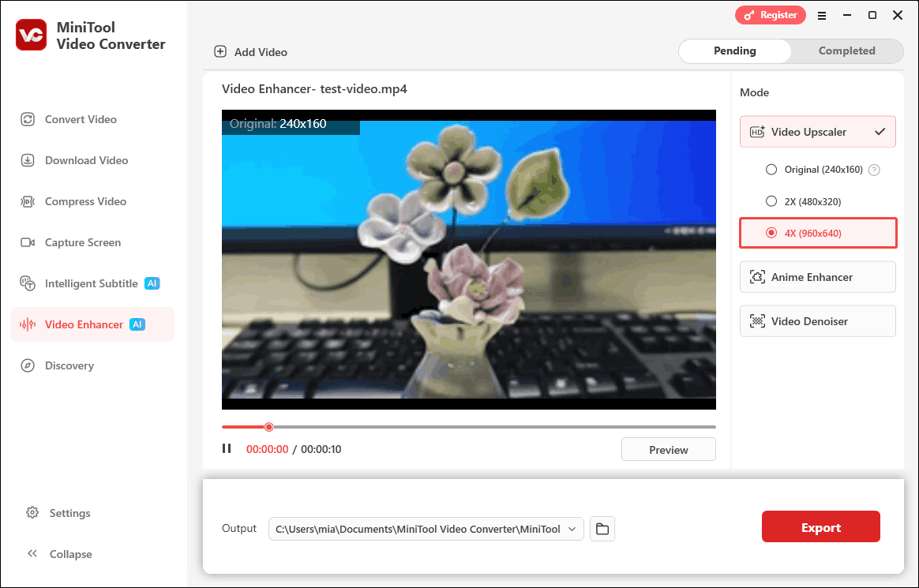Open the Compress Video feature

click(x=83, y=201)
